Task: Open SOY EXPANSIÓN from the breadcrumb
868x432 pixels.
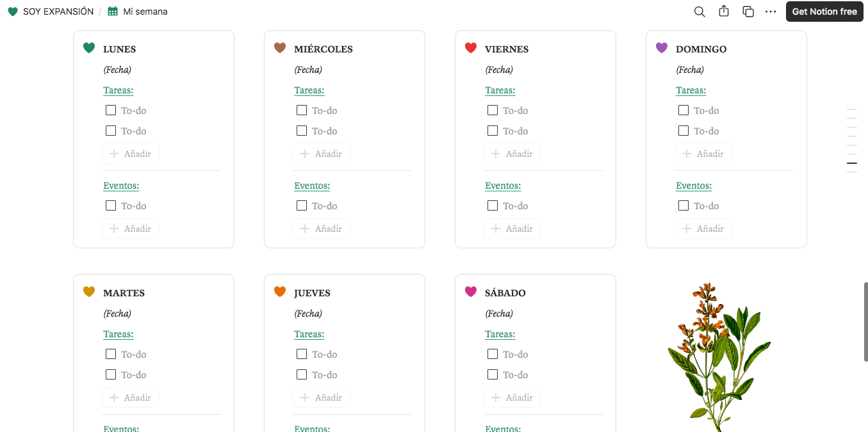Action: tap(56, 11)
